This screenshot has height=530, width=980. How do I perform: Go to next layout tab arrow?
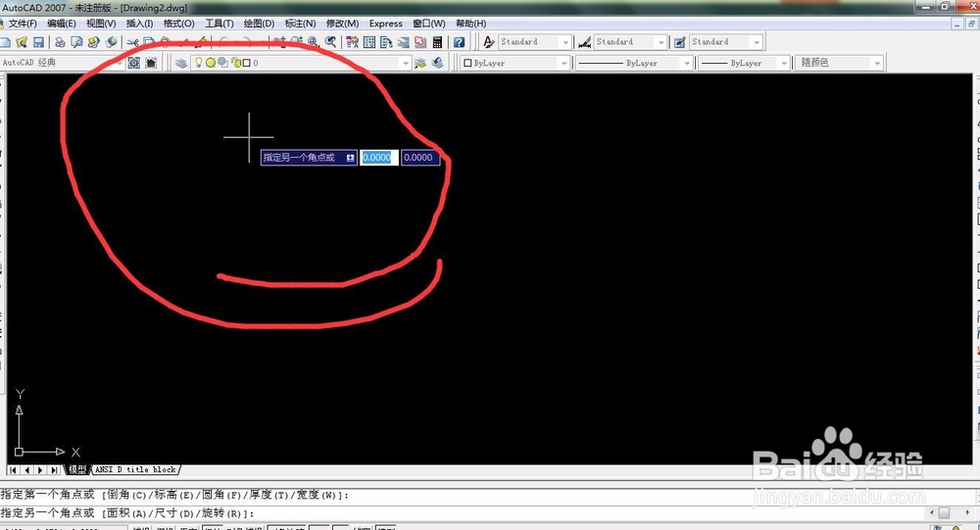pyautogui.click(x=40, y=470)
